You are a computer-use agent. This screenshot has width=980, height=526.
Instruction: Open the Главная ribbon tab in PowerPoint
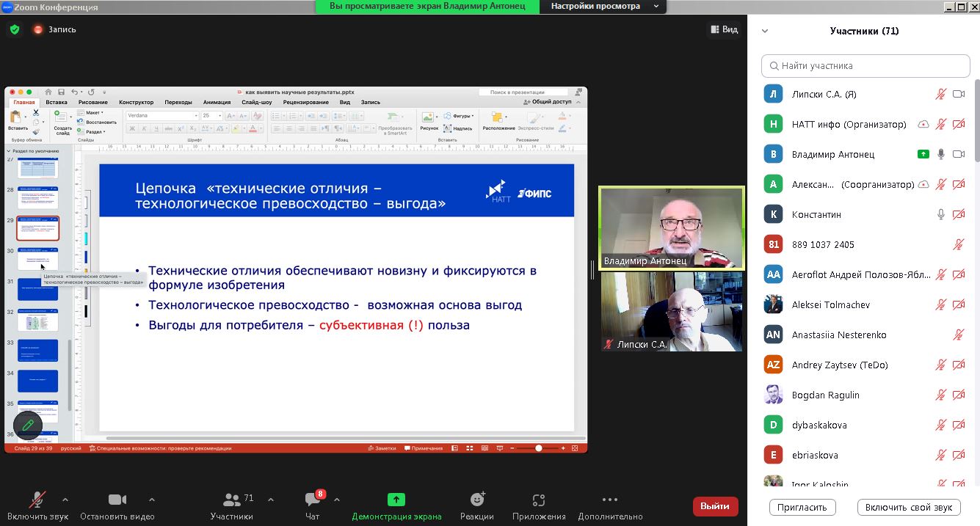[x=23, y=103]
